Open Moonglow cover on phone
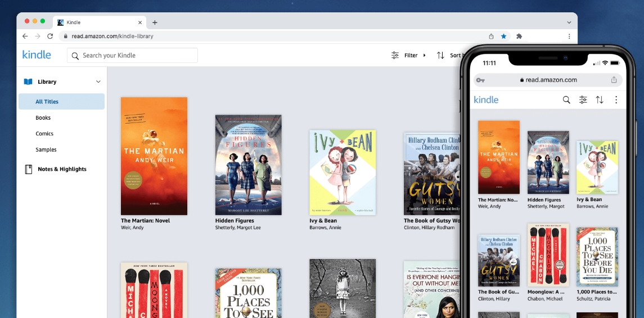Image resolution: width=644 pixels, height=318 pixels. (548, 255)
